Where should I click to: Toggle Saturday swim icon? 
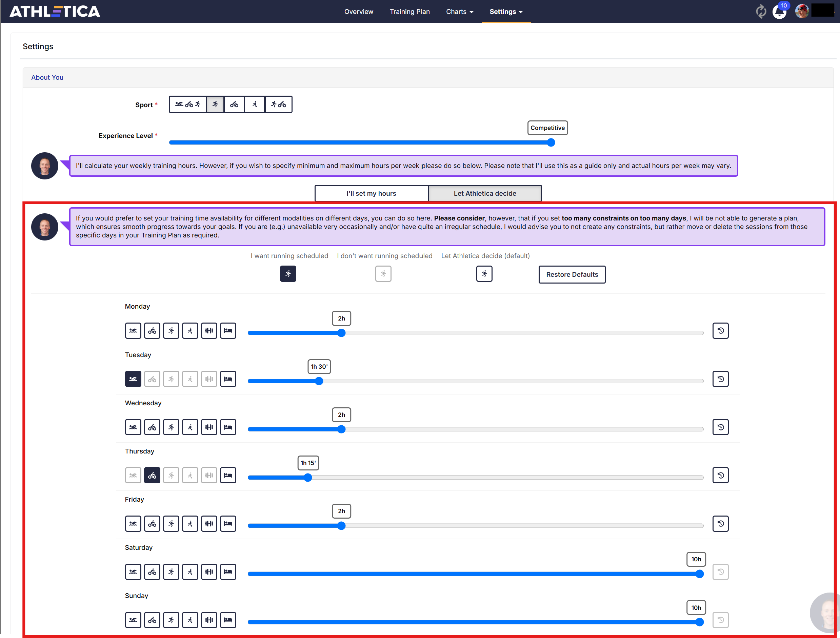pos(133,572)
